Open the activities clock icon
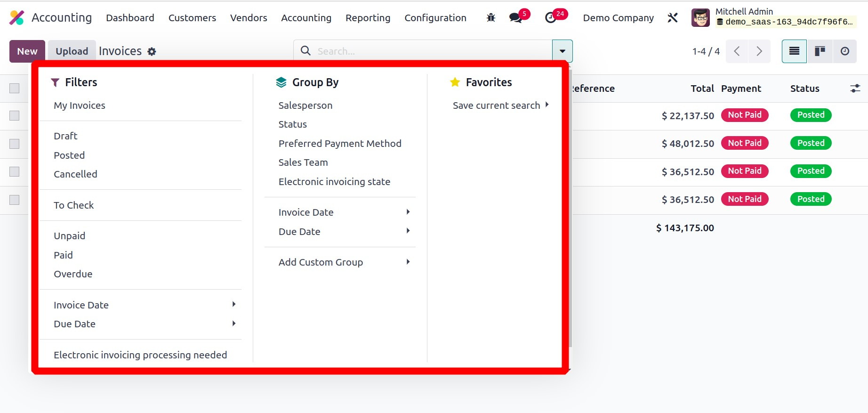868x413 pixels. (550, 18)
